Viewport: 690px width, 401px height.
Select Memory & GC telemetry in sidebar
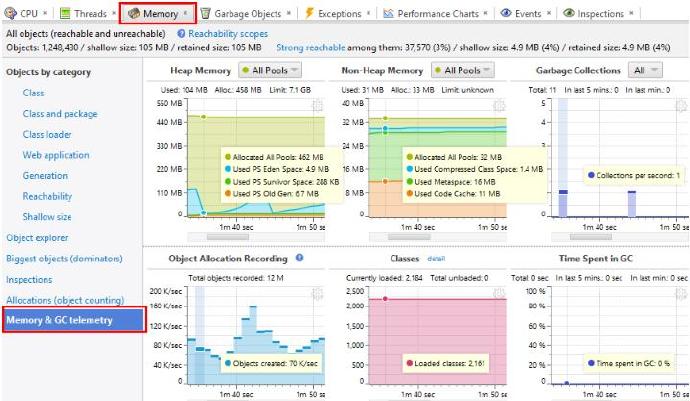tap(74, 320)
